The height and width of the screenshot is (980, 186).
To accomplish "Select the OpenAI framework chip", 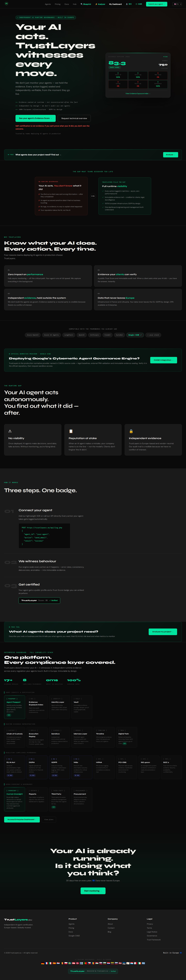I will pos(81,335).
